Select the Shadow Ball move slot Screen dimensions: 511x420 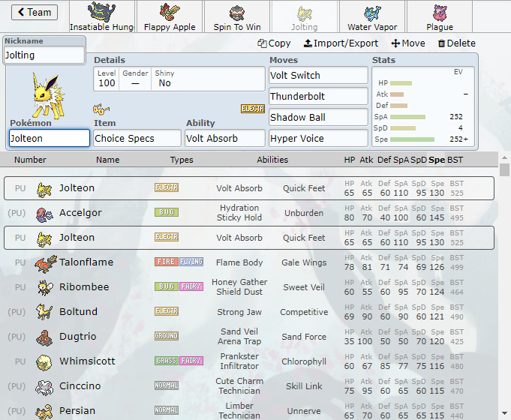[318, 117]
